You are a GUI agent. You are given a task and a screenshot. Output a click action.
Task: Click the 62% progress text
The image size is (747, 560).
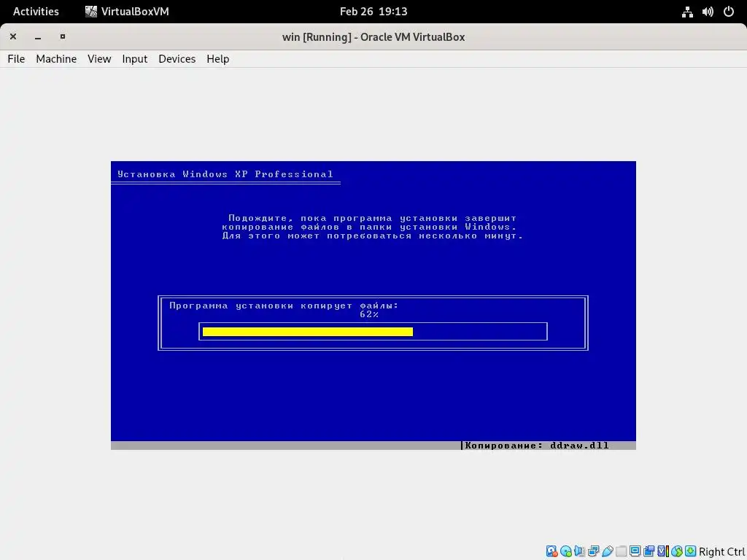click(x=369, y=314)
